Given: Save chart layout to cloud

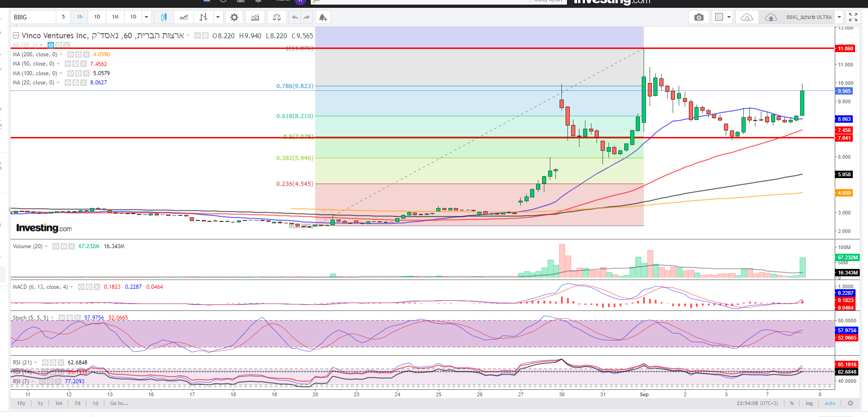Looking at the screenshot, I should [x=771, y=18].
